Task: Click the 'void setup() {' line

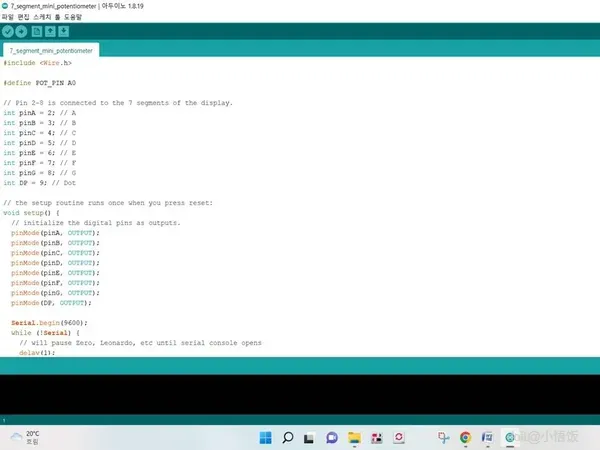Action: pos(31,213)
